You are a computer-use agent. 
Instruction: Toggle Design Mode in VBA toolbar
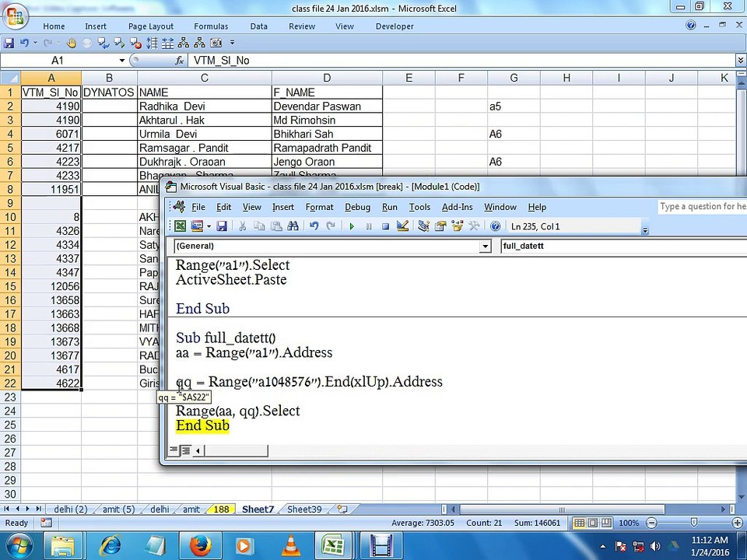coord(402,226)
